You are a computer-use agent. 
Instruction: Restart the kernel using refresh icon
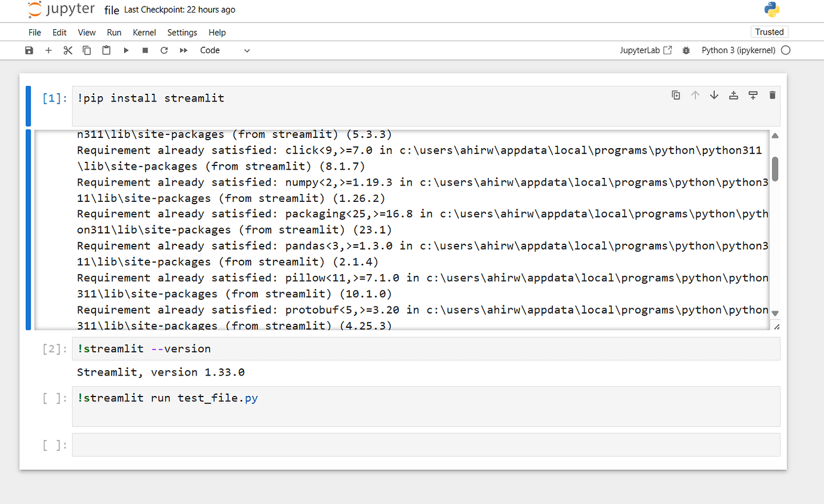pyautogui.click(x=164, y=50)
